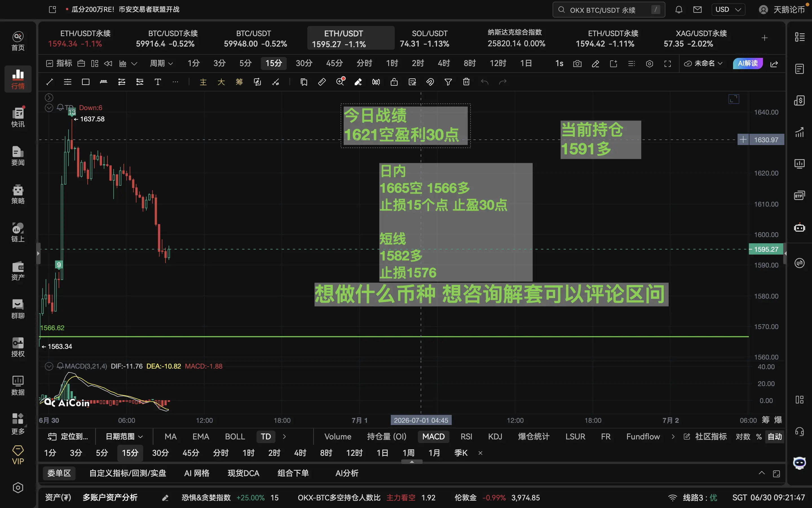Screen dimensions: 812x508
Task: Open the 未命名 layout dropdown
Action: click(x=703, y=63)
